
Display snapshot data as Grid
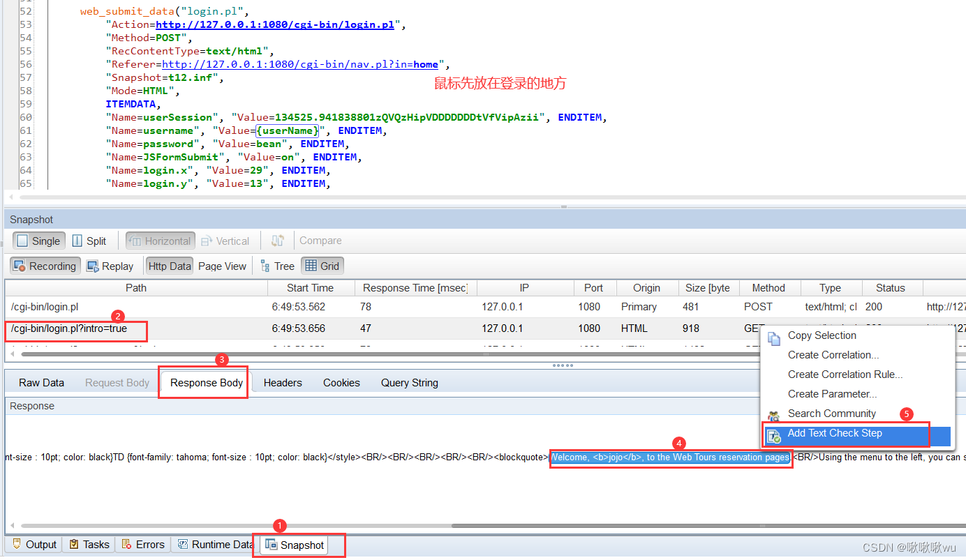pyautogui.click(x=322, y=266)
